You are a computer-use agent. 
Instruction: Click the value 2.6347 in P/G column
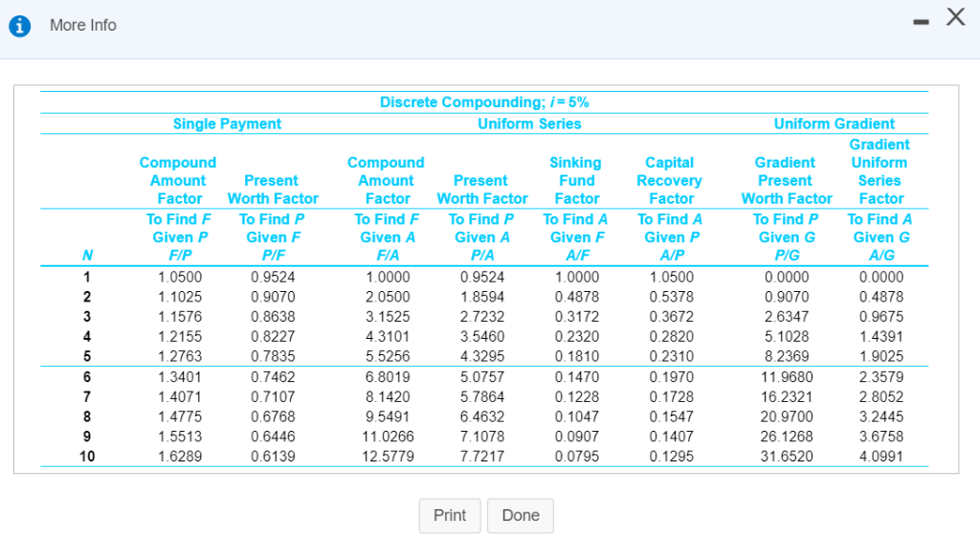787,317
